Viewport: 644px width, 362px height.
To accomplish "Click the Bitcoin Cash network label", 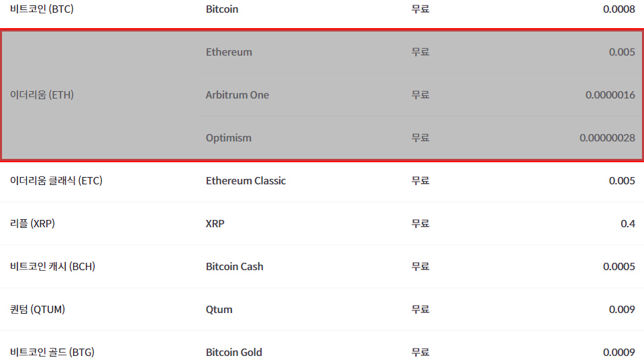I will pyautogui.click(x=234, y=267).
